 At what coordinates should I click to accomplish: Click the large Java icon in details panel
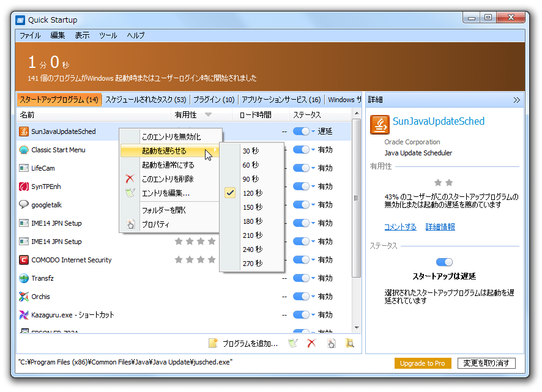pos(379,124)
